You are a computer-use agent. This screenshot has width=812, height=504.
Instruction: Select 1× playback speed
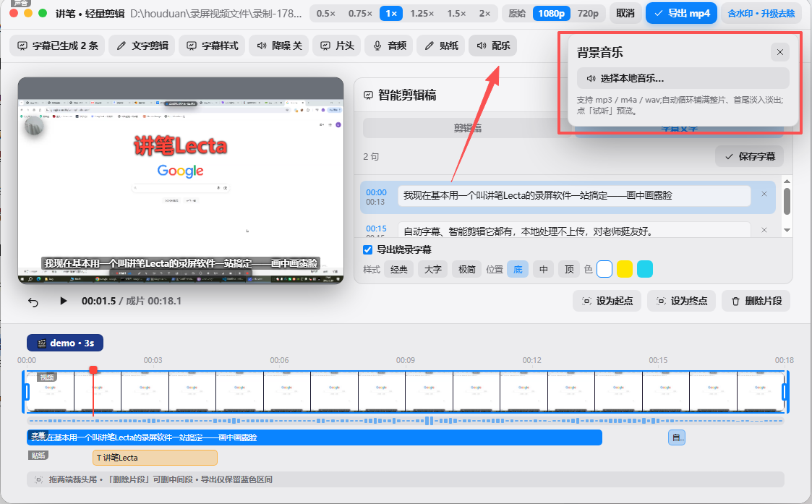391,14
